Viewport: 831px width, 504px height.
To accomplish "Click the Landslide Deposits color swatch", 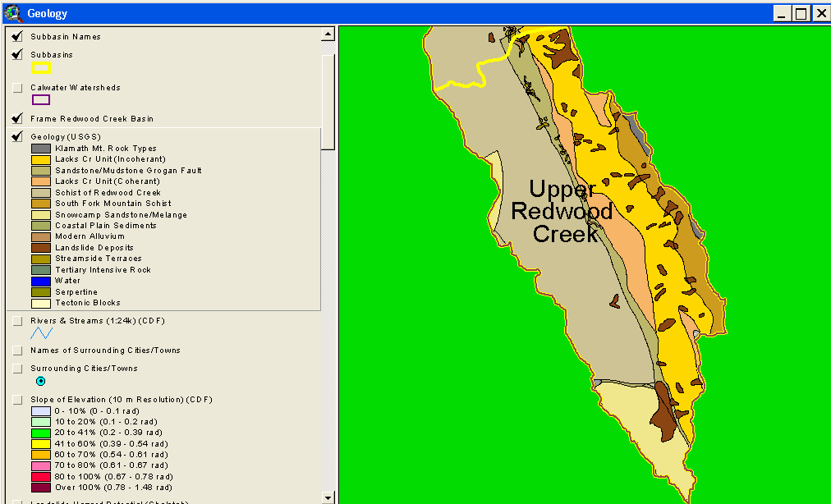I will coord(41,248).
